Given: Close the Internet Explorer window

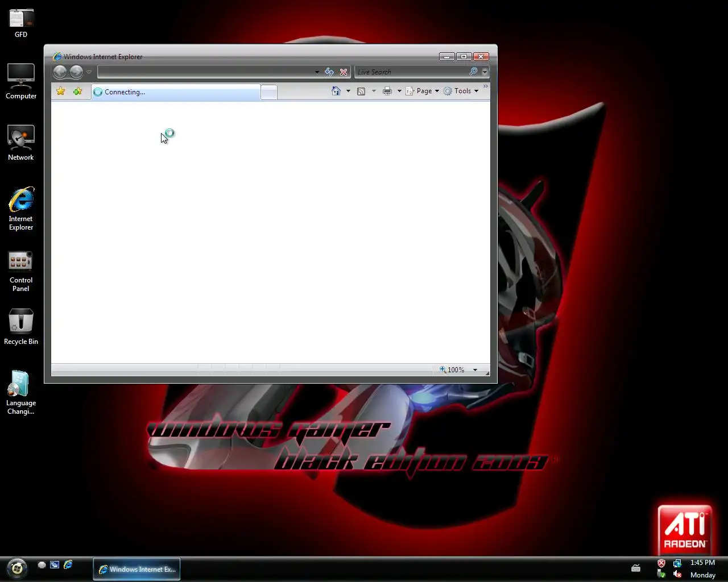Looking at the screenshot, I should [481, 56].
